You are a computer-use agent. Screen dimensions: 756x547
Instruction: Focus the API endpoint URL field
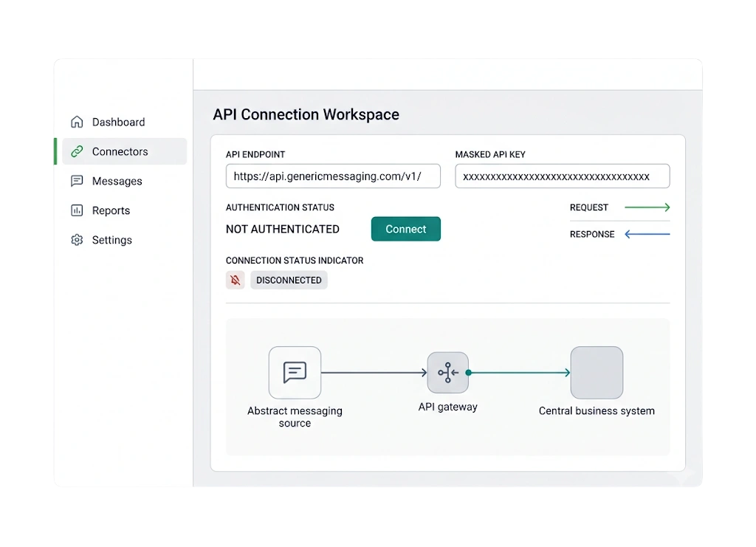(333, 176)
